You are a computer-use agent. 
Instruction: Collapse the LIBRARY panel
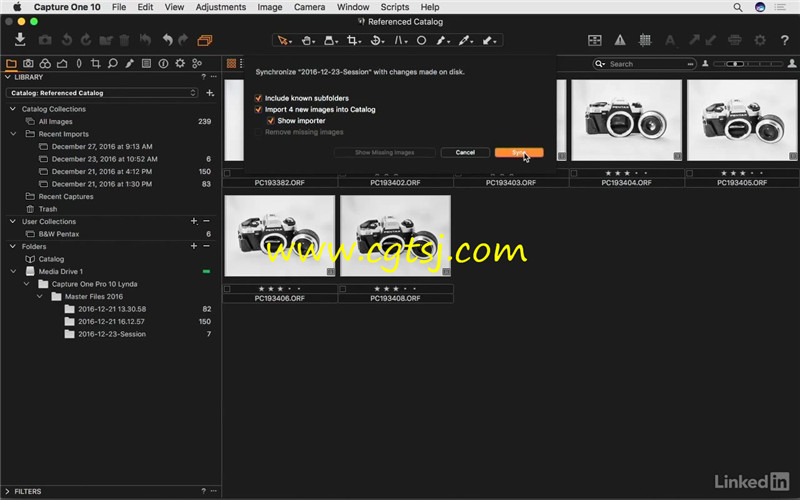point(8,77)
